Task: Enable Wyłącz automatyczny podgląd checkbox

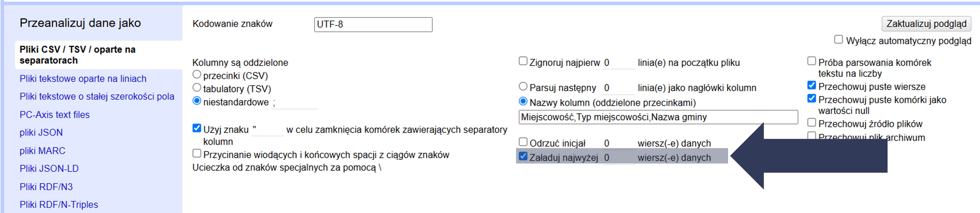Action: click(838, 40)
